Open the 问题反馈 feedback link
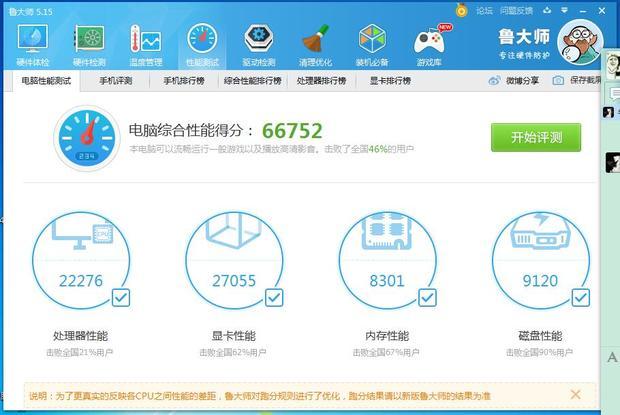The width and height of the screenshot is (620, 415). (516, 11)
